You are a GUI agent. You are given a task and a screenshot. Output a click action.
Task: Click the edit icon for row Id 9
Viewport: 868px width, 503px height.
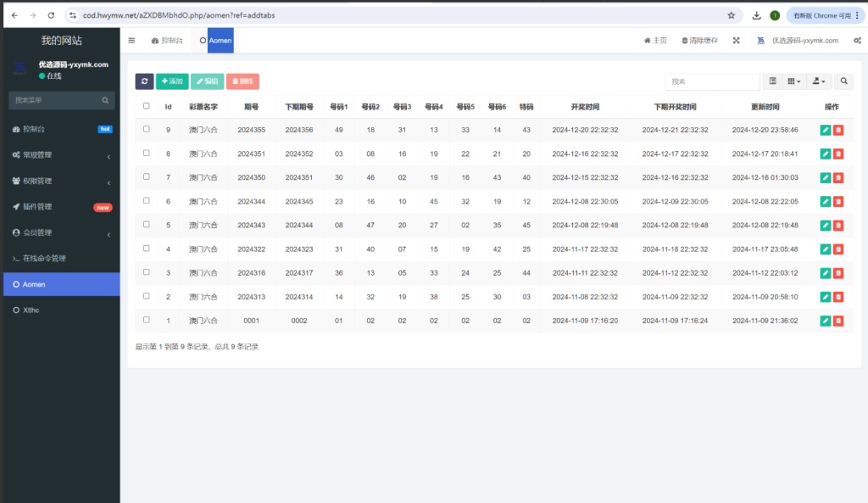(x=825, y=130)
